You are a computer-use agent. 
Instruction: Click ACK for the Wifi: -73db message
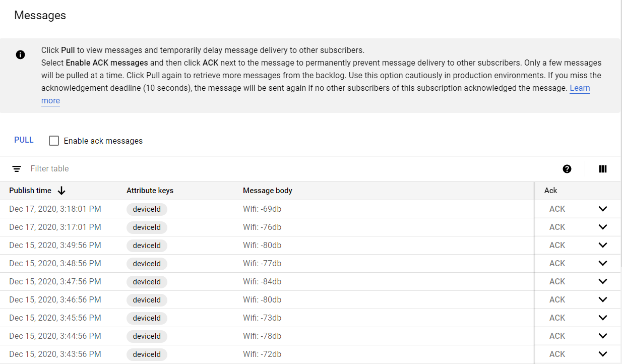(557, 318)
